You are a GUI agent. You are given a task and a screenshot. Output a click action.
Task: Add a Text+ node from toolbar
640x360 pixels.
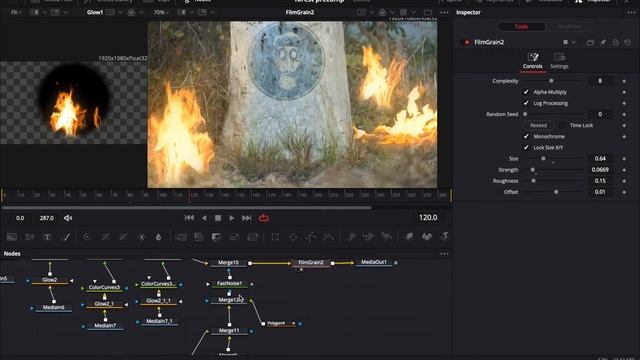point(47,237)
